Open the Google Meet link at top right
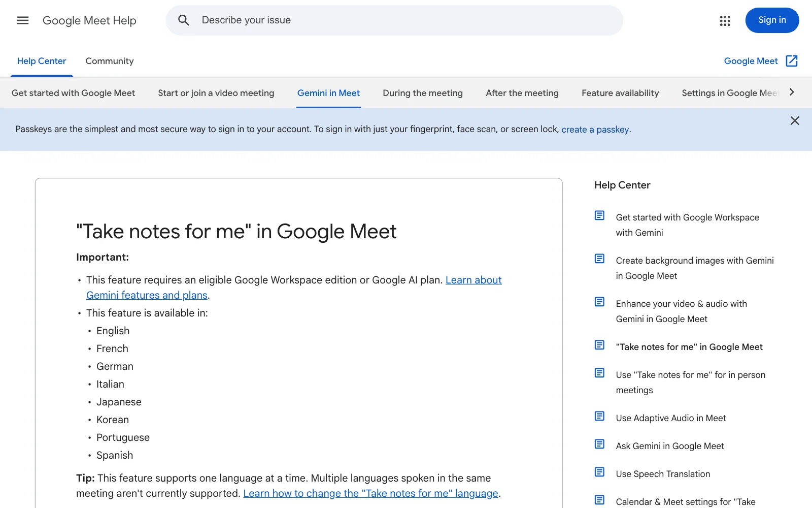This screenshot has width=812, height=508. (751, 61)
